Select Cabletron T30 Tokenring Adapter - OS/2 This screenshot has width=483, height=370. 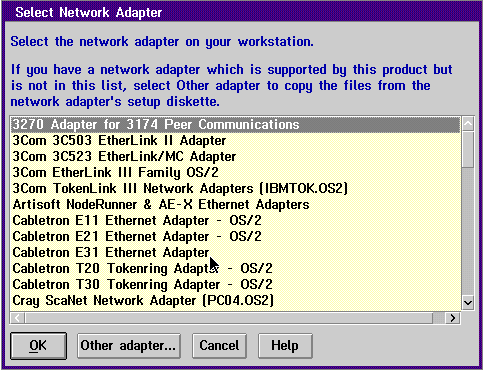(235, 284)
